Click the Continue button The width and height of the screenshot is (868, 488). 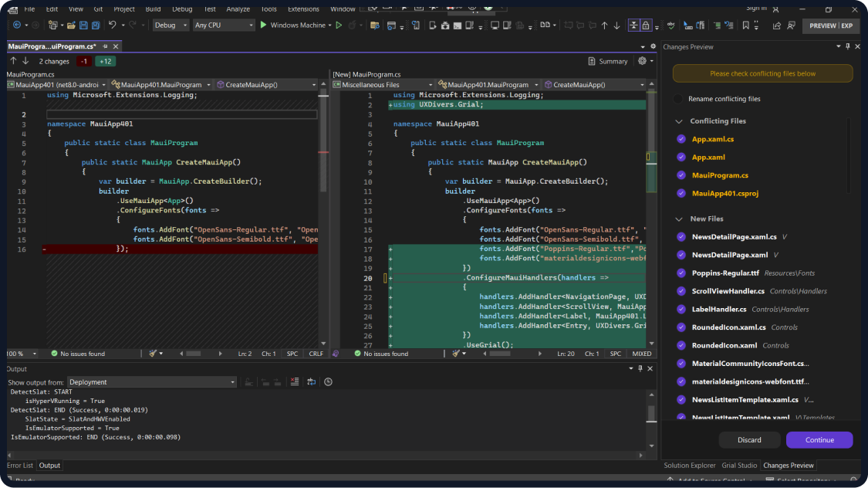coord(819,440)
